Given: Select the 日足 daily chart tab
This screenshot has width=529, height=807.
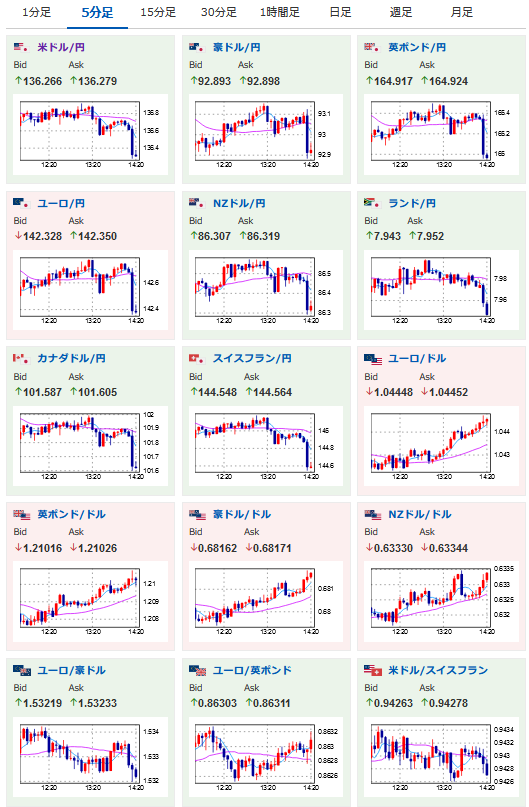Looking at the screenshot, I should (340, 12).
